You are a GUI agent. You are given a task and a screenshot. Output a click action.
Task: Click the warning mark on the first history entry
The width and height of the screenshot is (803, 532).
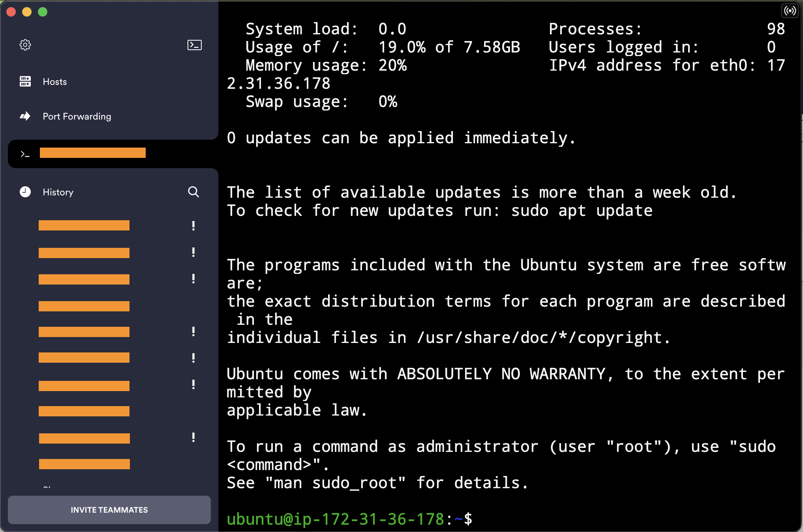(193, 226)
